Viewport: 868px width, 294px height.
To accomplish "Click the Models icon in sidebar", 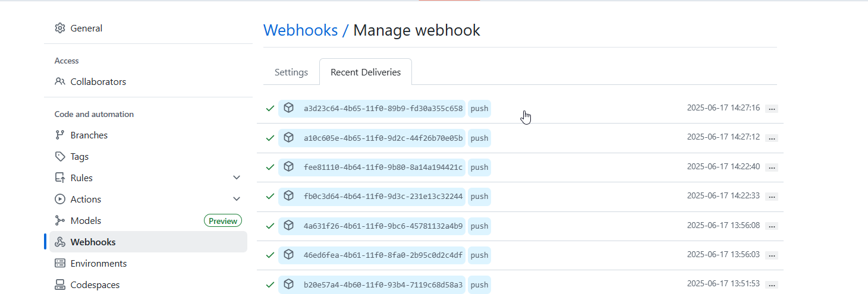I will [59, 221].
